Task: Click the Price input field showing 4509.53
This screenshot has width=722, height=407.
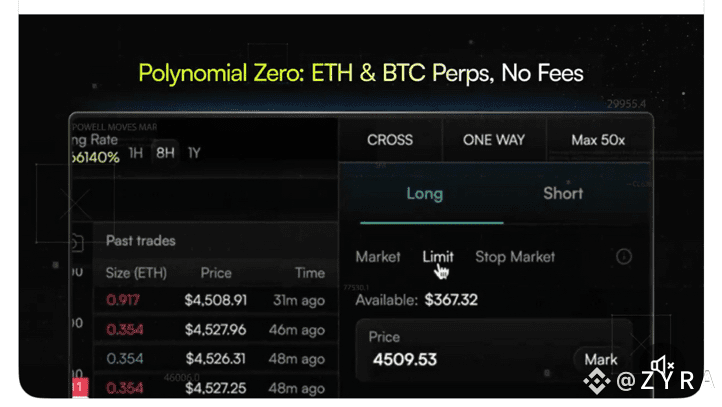Action: [493, 350]
